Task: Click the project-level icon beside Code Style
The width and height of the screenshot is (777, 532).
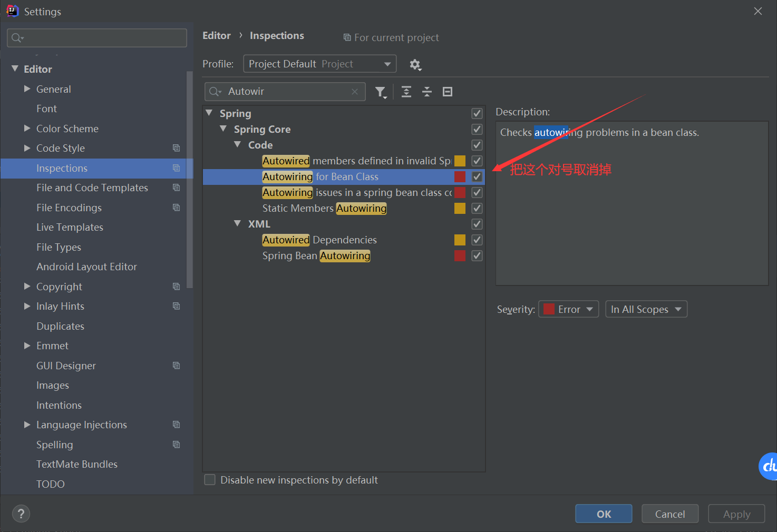Action: click(x=177, y=149)
